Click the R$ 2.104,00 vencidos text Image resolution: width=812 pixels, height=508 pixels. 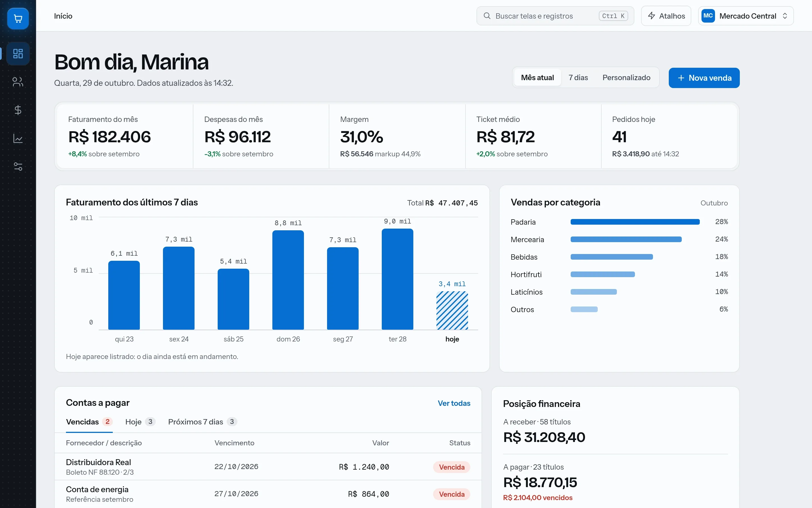pos(538,498)
